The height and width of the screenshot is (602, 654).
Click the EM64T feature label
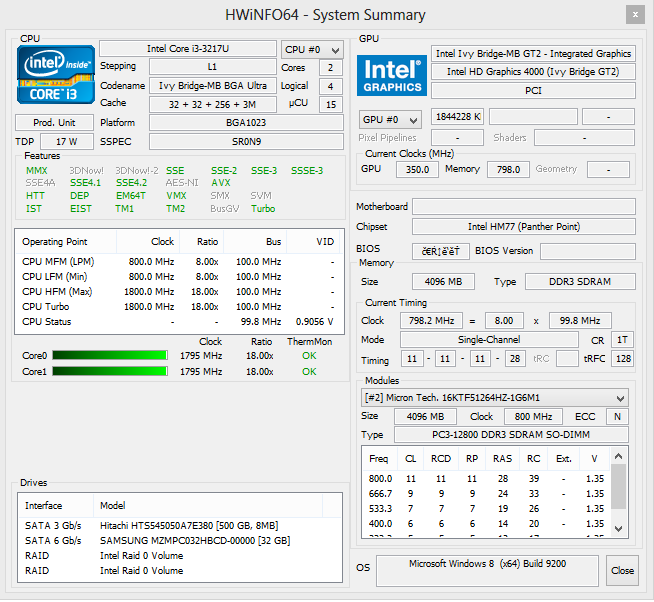131,196
